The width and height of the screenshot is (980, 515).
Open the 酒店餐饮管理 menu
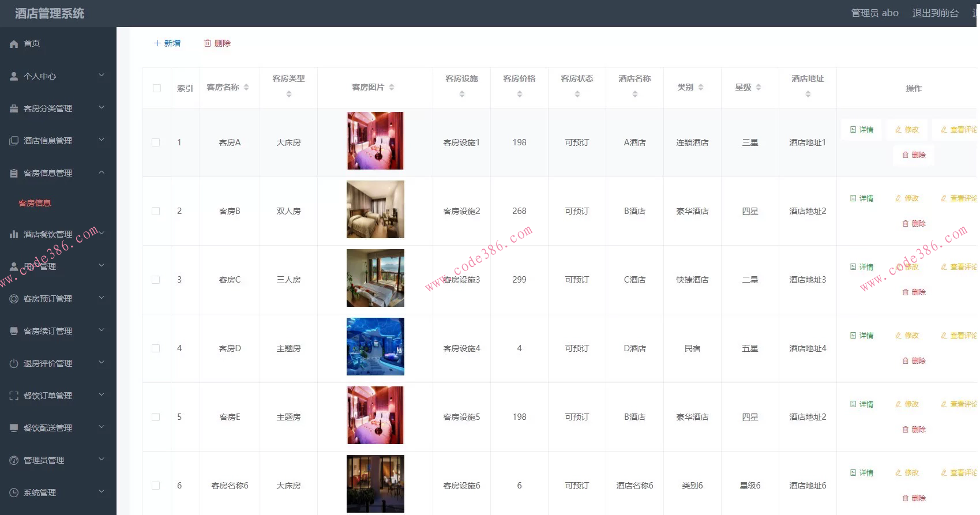pos(58,234)
